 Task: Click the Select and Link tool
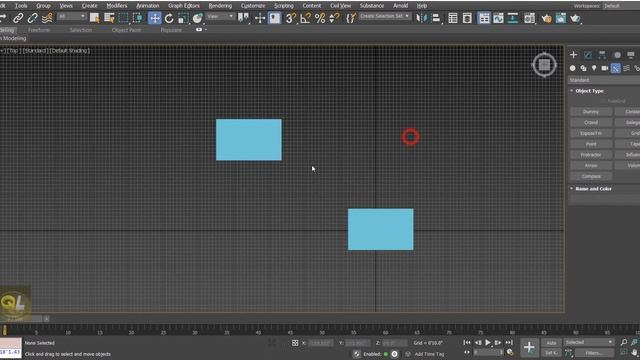click(x=18, y=18)
